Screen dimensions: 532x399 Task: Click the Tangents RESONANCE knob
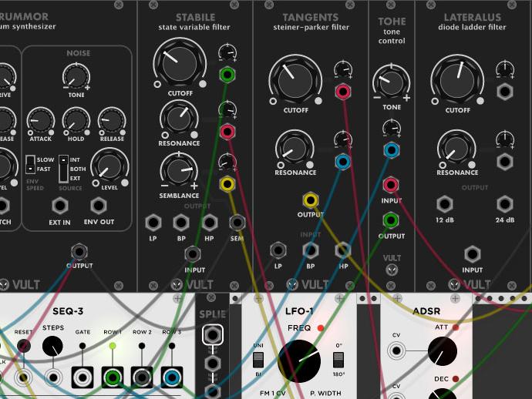tap(295, 148)
